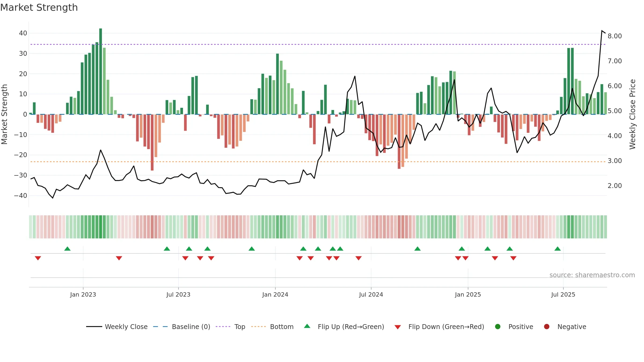The width and height of the screenshot is (644, 362).
Task: Click the Jul 2023 axis label
Action: click(178, 294)
